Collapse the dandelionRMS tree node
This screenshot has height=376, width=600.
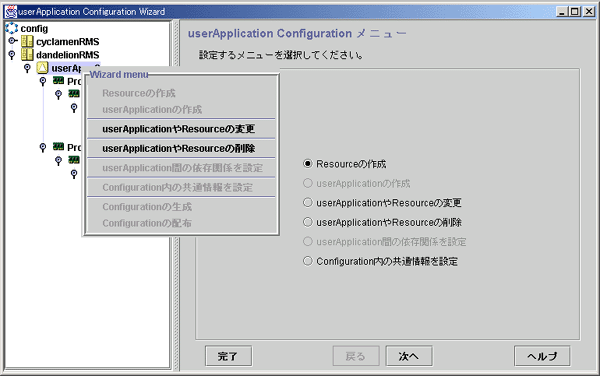coord(12,55)
